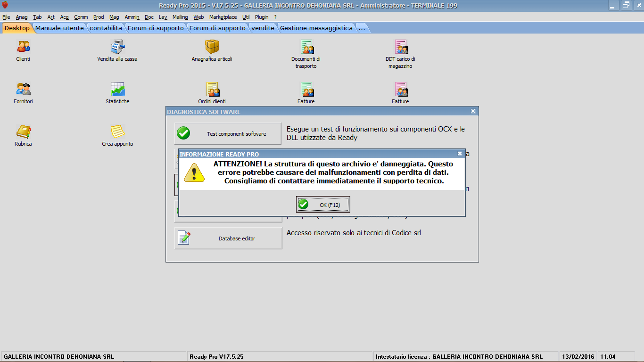644x362 pixels.
Task: Click status bar Ready Pro V17.5.25 text
Action: point(216,357)
